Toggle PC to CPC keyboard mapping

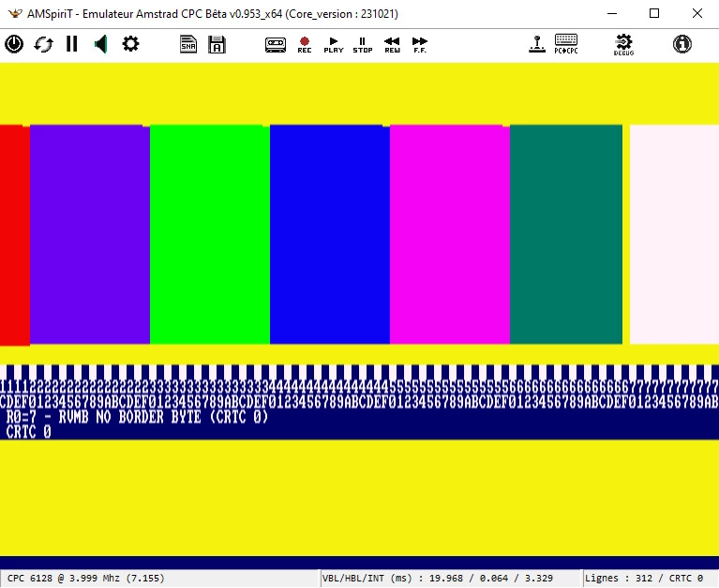click(565, 44)
